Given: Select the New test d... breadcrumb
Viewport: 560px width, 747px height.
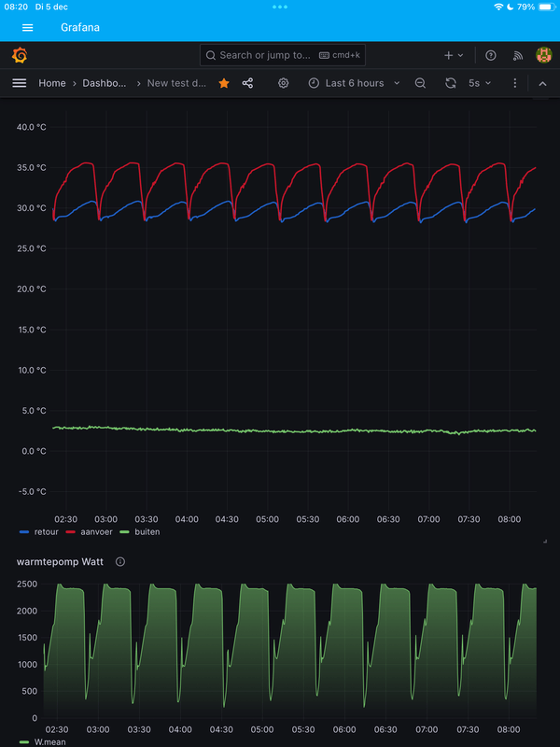Looking at the screenshot, I should click(176, 83).
